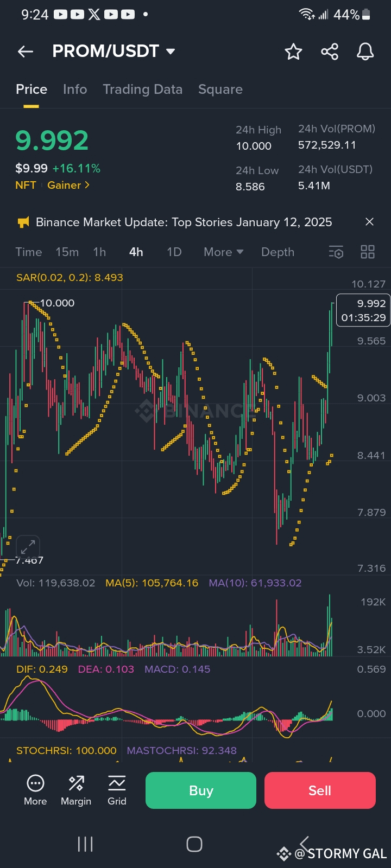Tap the +16.11% change figure
This screenshot has width=391, height=868.
point(77,169)
